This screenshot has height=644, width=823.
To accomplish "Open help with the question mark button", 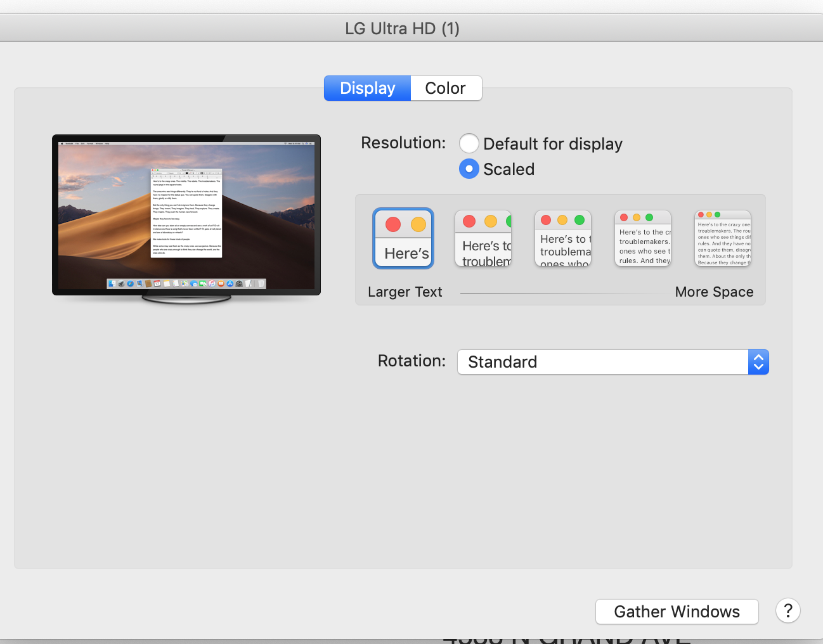I will pos(787,611).
